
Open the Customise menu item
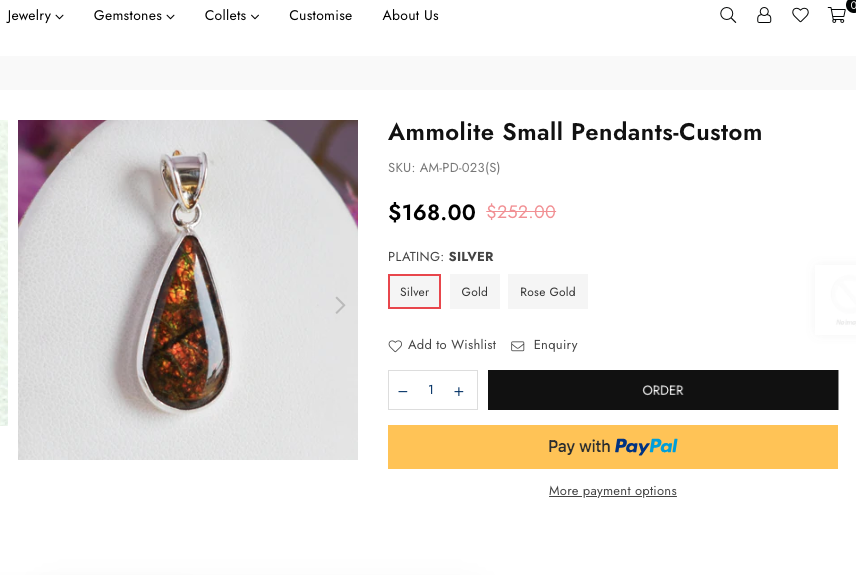tap(320, 16)
